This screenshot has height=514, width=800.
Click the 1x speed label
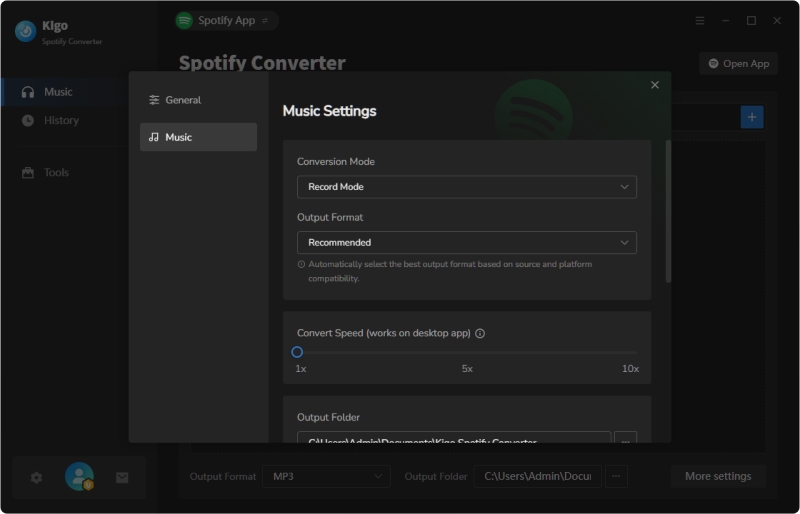[x=301, y=369]
